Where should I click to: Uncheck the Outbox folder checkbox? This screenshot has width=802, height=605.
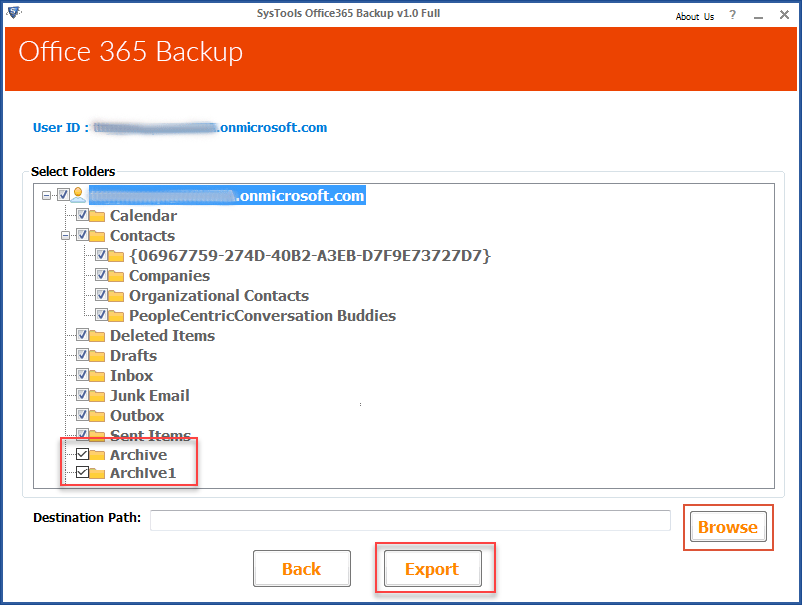(82, 414)
